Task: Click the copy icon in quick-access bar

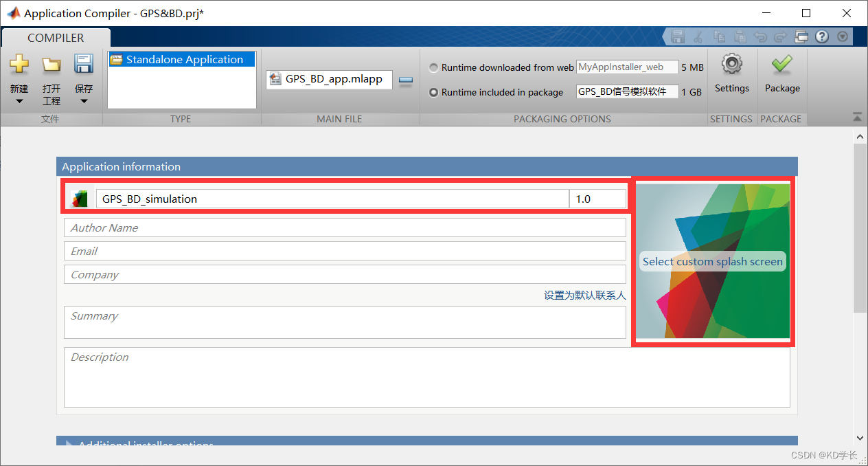Action: [x=719, y=37]
